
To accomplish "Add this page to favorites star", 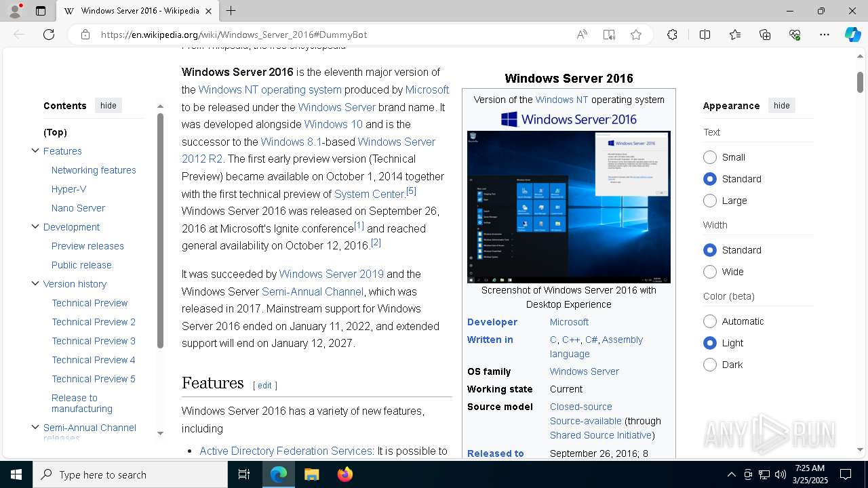I will pyautogui.click(x=636, y=35).
